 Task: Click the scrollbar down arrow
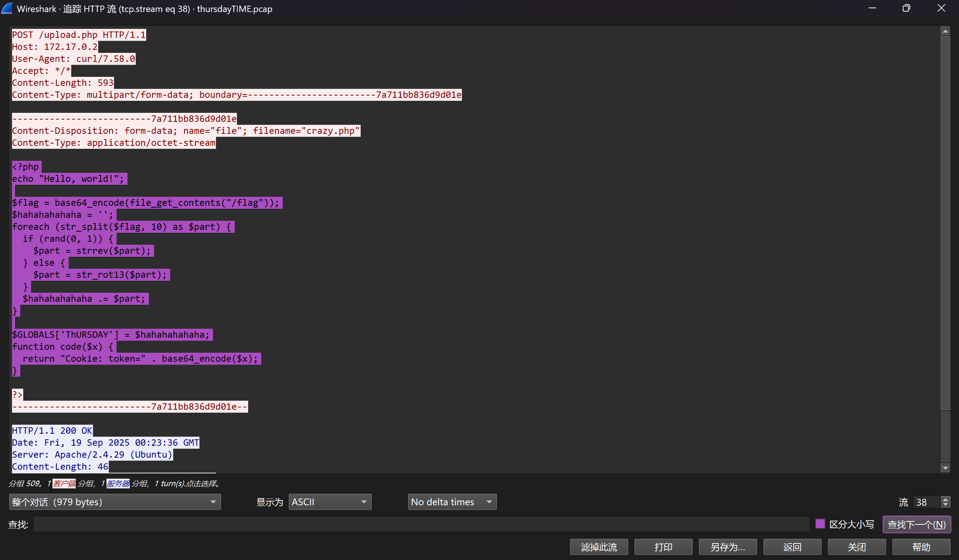point(945,468)
